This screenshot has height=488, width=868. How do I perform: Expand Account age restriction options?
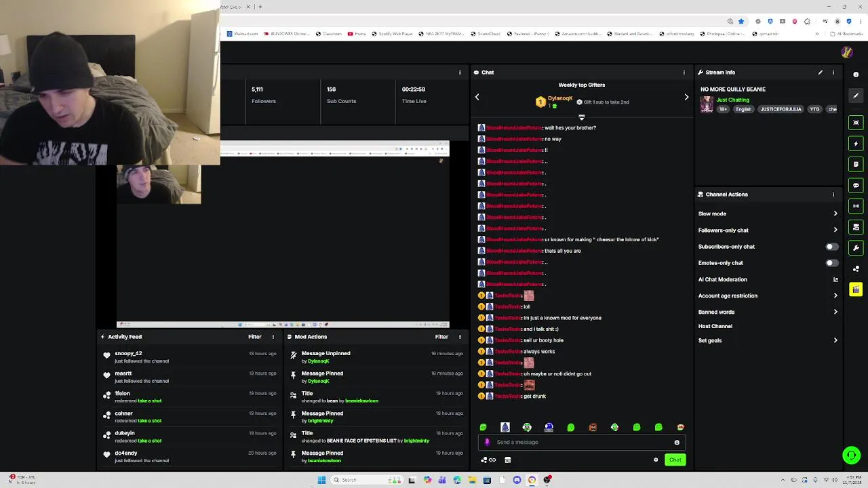[835, 296]
